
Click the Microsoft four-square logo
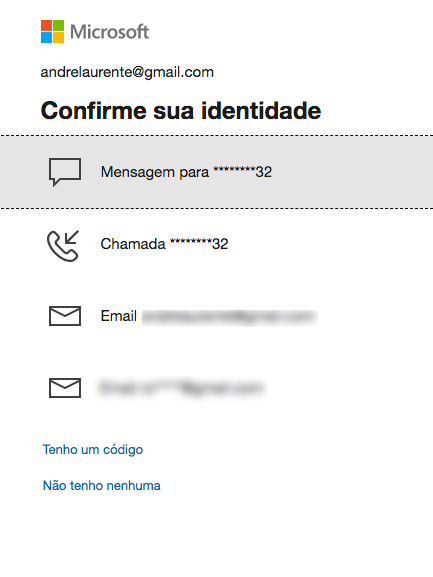point(52,32)
